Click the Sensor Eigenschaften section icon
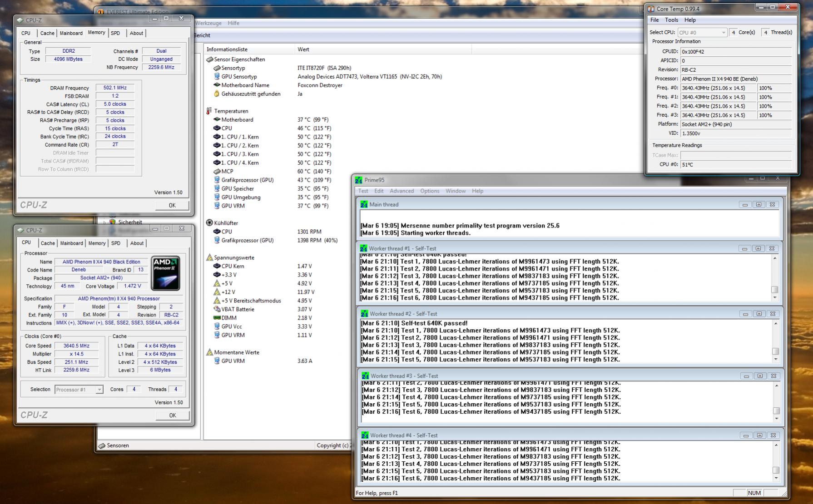 pyautogui.click(x=209, y=59)
